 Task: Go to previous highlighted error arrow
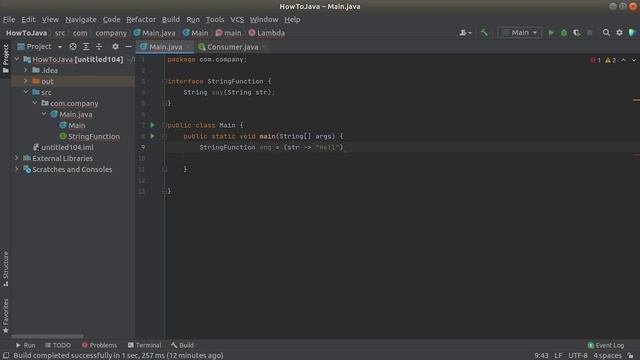tap(623, 60)
